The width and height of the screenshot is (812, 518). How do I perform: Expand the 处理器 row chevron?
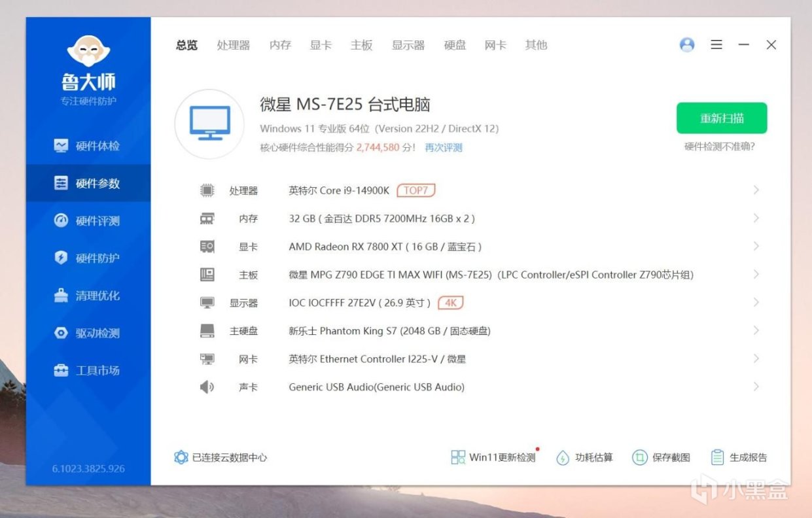click(756, 190)
